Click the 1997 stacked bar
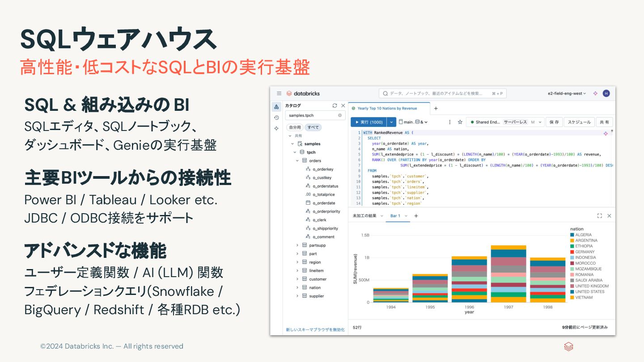Image resolution: width=644 pixels, height=362 pixels. pyautogui.click(x=508, y=274)
